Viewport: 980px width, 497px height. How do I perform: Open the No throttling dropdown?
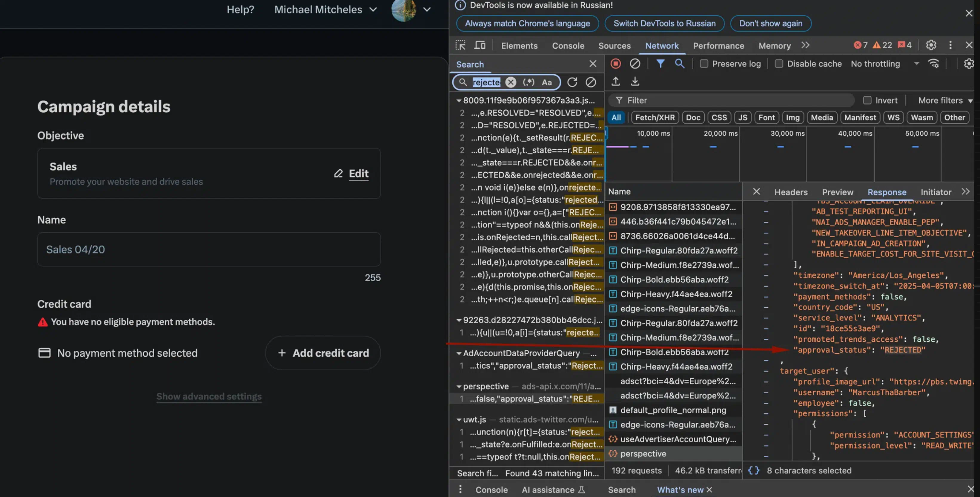pyautogui.click(x=884, y=64)
